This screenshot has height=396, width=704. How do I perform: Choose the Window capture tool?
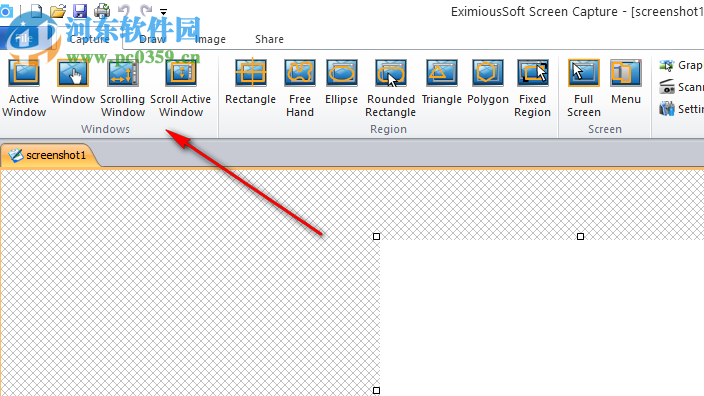point(73,83)
